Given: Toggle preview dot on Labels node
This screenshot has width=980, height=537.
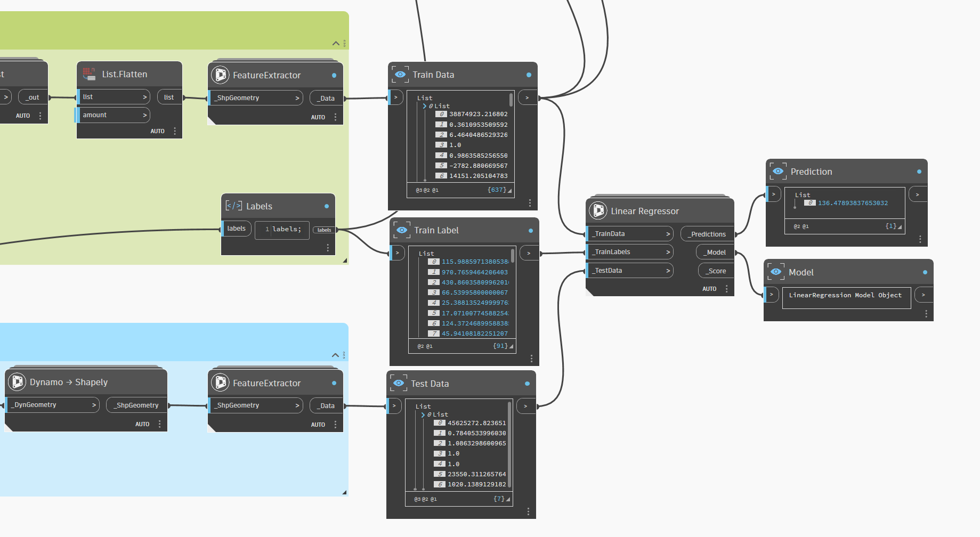Looking at the screenshot, I should [327, 206].
